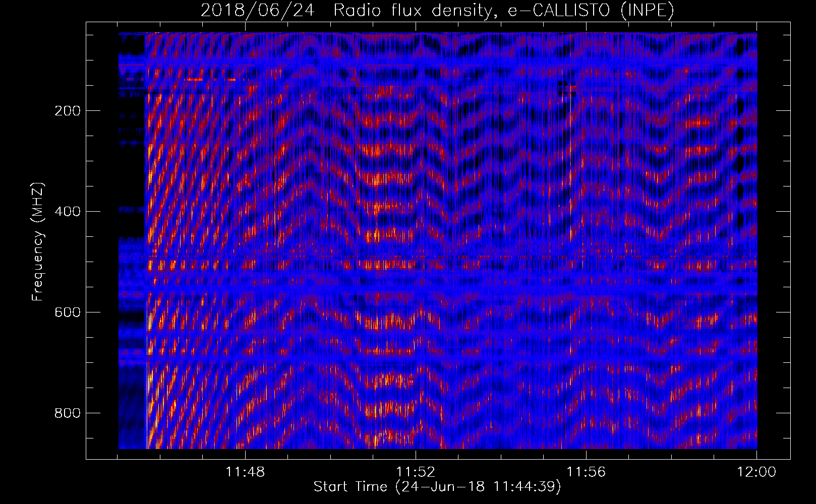Screen dimensions: 816x504
Task: Click the date "2018/06/24" in the title
Action: pyautogui.click(x=258, y=10)
